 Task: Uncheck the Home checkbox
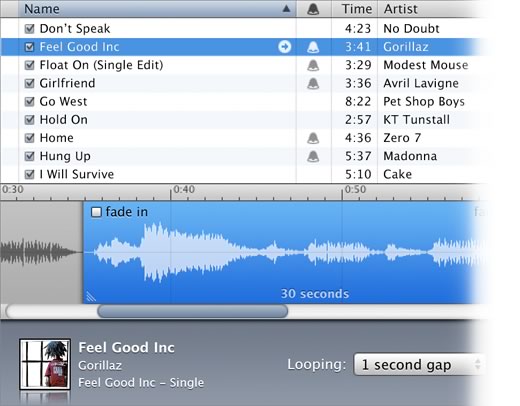(x=30, y=138)
